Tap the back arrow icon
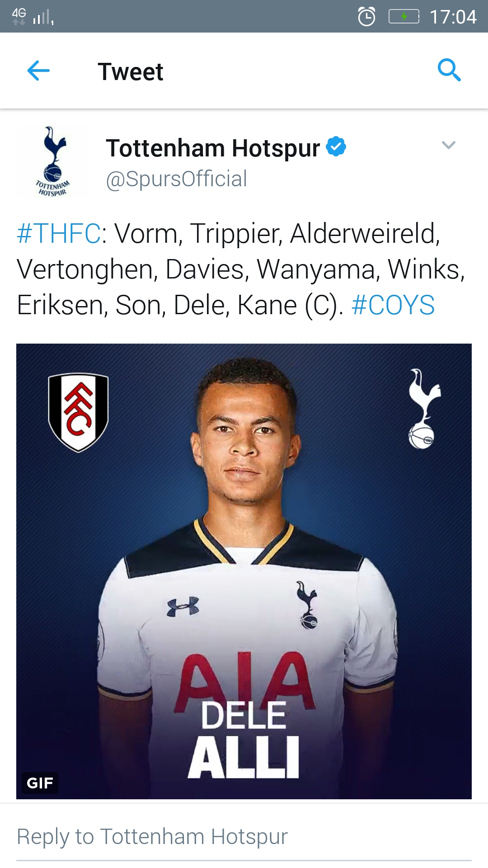488x868 pixels. [x=38, y=71]
